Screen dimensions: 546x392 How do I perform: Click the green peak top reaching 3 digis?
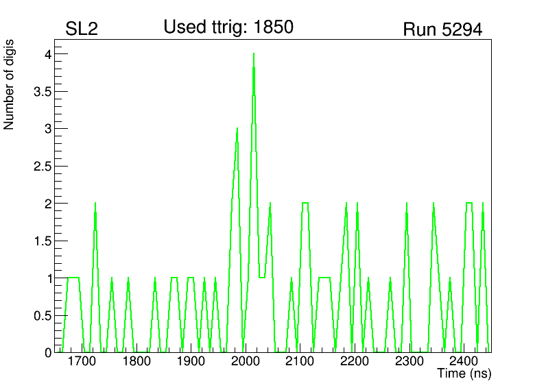(237, 129)
